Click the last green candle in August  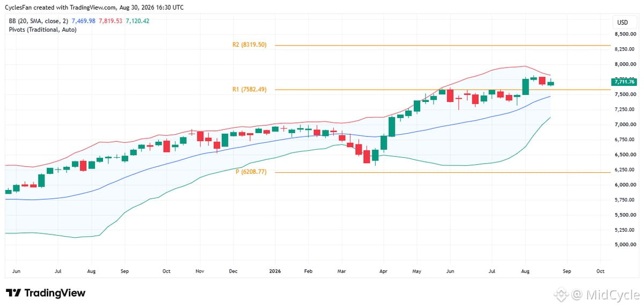551,83
